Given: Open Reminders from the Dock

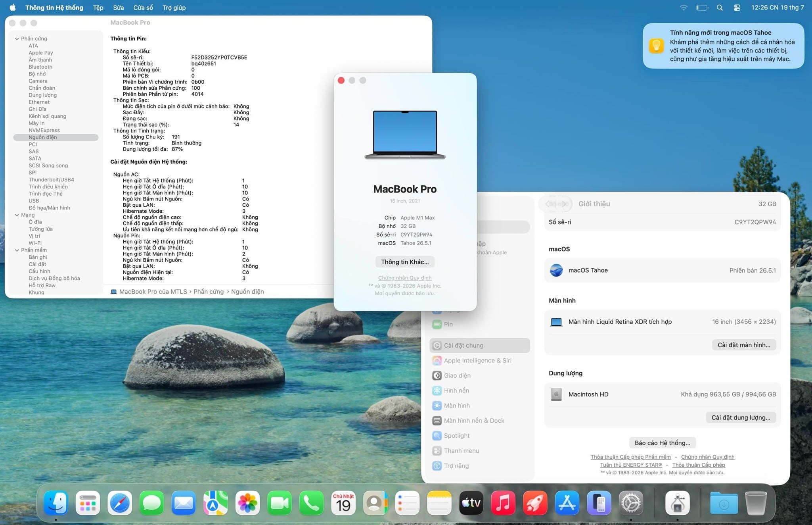Looking at the screenshot, I should click(408, 503).
